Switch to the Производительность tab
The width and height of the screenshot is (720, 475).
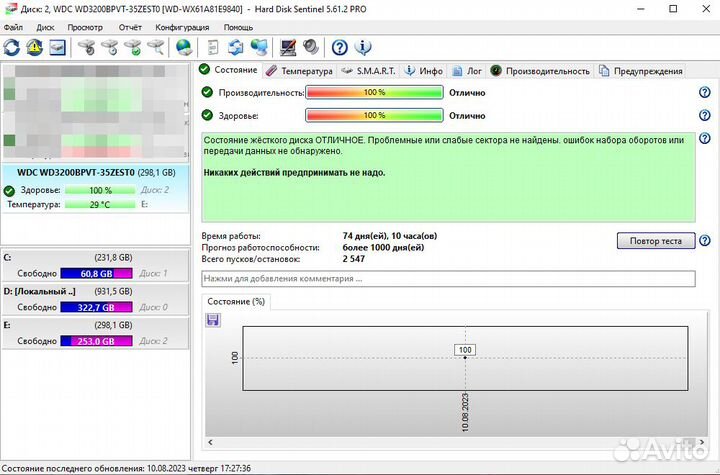tap(540, 71)
